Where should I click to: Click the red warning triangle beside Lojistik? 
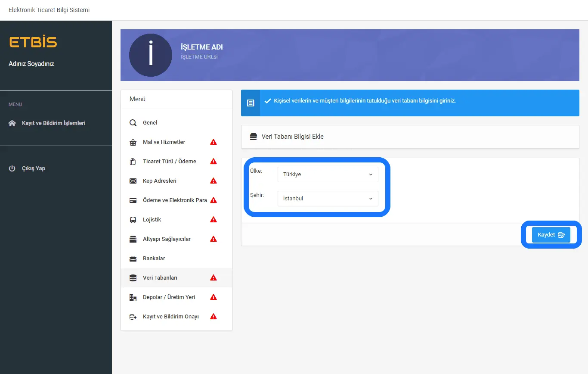tap(213, 220)
